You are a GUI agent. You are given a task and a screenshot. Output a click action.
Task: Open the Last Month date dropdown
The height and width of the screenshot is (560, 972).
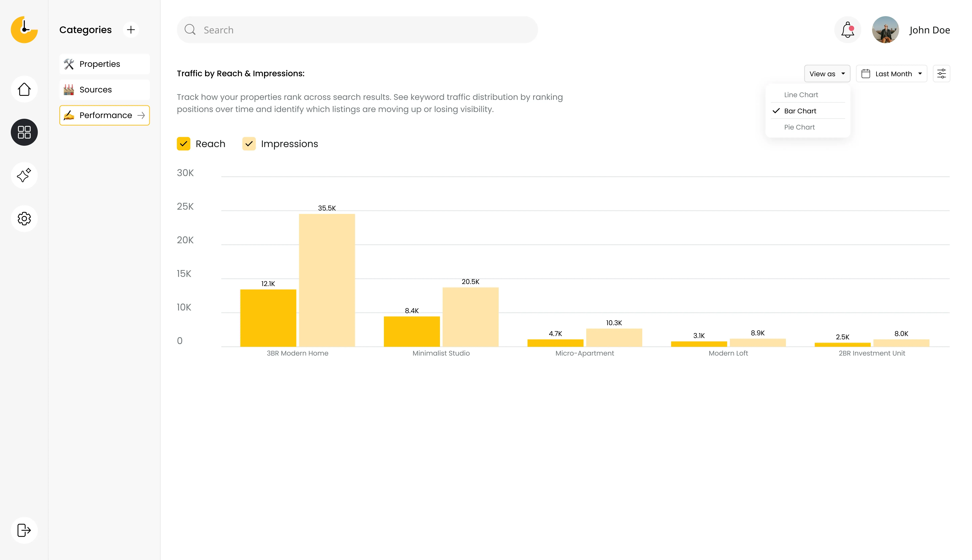click(891, 74)
